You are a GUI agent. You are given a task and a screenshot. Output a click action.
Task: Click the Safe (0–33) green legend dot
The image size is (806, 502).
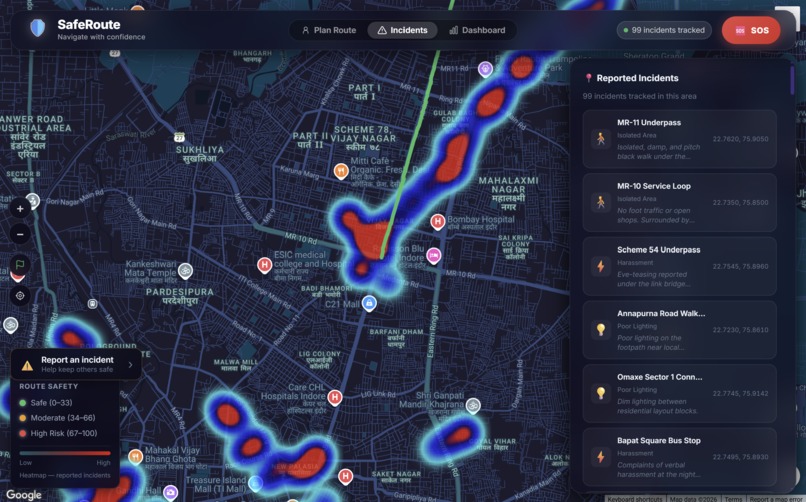click(x=23, y=403)
